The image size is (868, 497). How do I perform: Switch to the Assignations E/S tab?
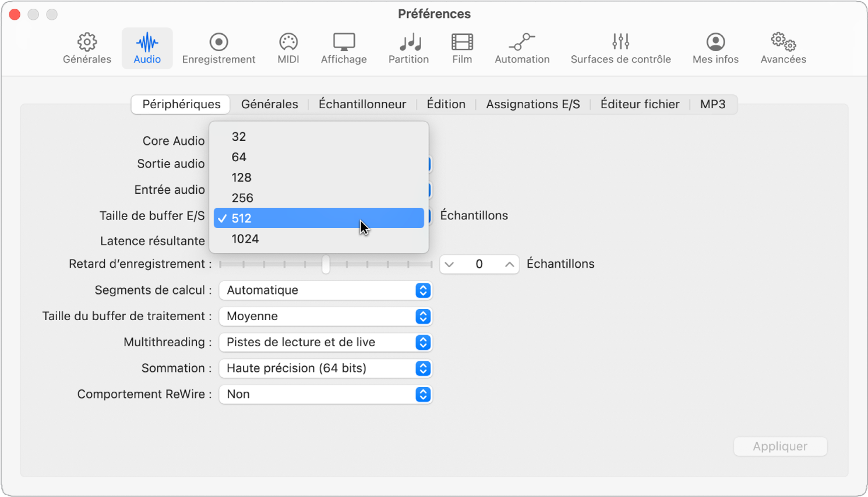click(x=533, y=104)
